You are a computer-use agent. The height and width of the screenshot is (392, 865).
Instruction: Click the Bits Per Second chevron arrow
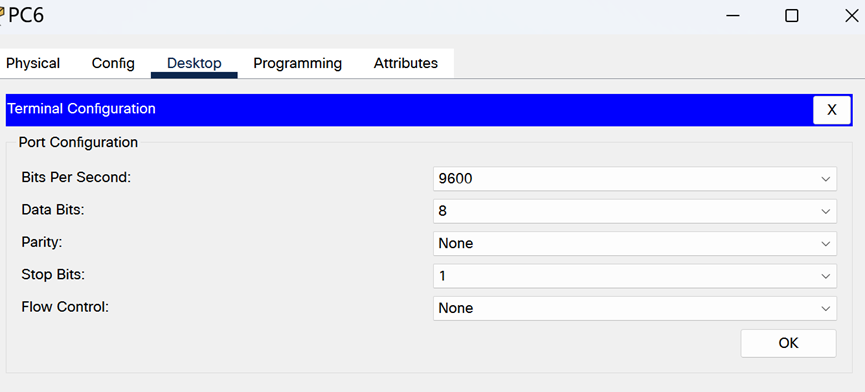point(825,179)
